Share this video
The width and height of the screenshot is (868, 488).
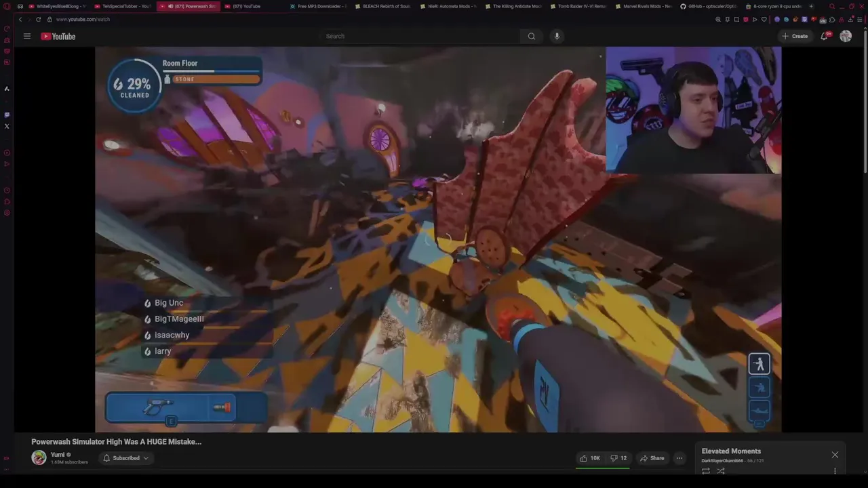[x=652, y=458]
